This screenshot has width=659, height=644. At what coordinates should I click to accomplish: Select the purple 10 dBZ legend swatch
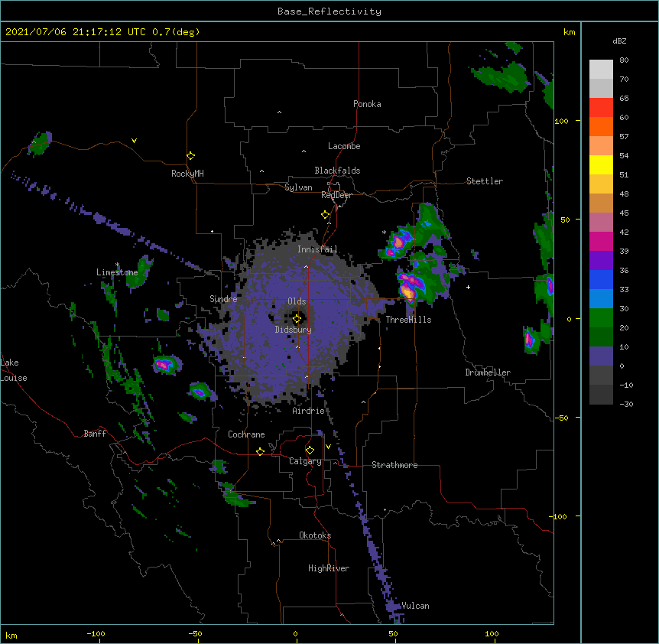coord(601,356)
